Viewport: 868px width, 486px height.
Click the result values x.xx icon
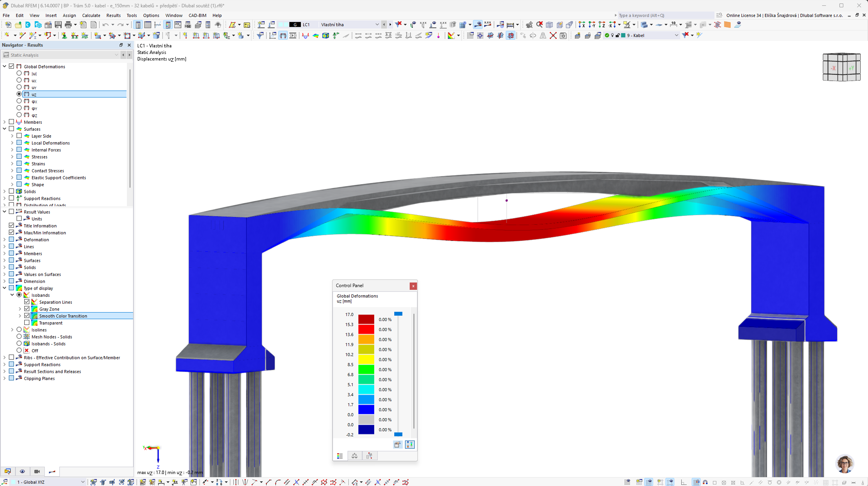[488, 25]
